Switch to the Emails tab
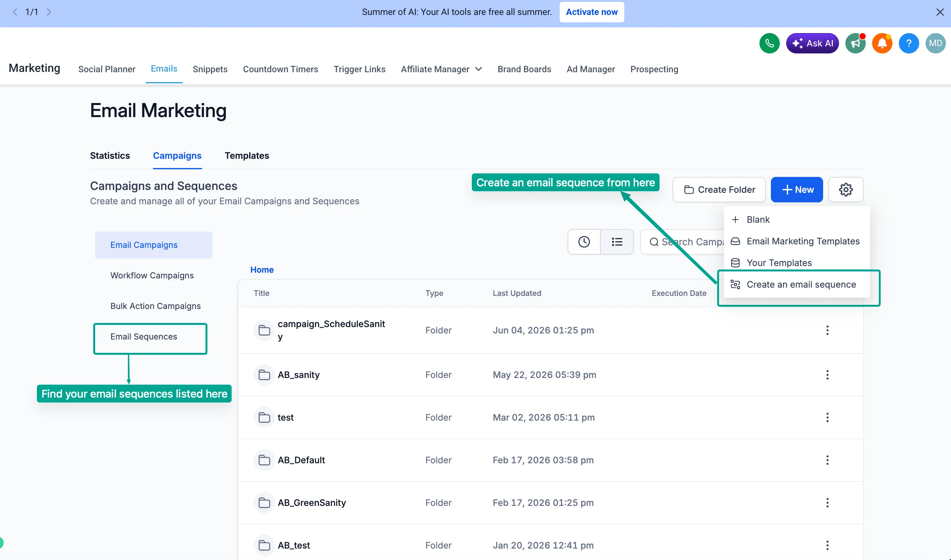This screenshot has width=951, height=560. click(x=164, y=69)
